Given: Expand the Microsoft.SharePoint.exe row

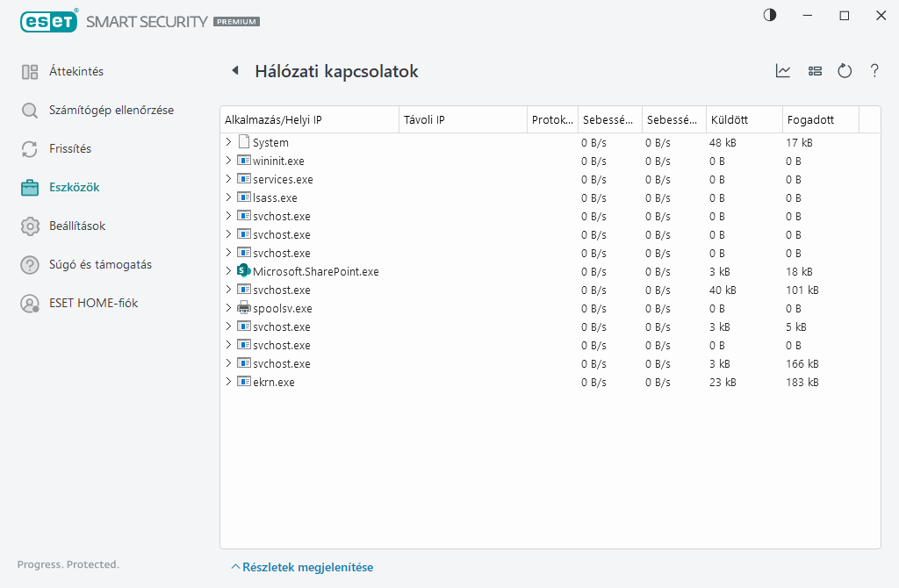Looking at the screenshot, I should 229,271.
